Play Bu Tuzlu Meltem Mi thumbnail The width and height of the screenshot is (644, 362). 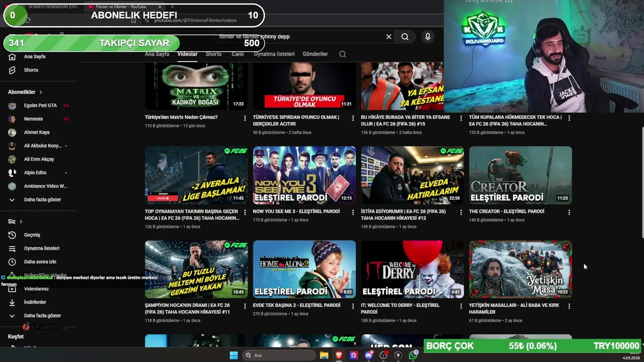pyautogui.click(x=196, y=269)
